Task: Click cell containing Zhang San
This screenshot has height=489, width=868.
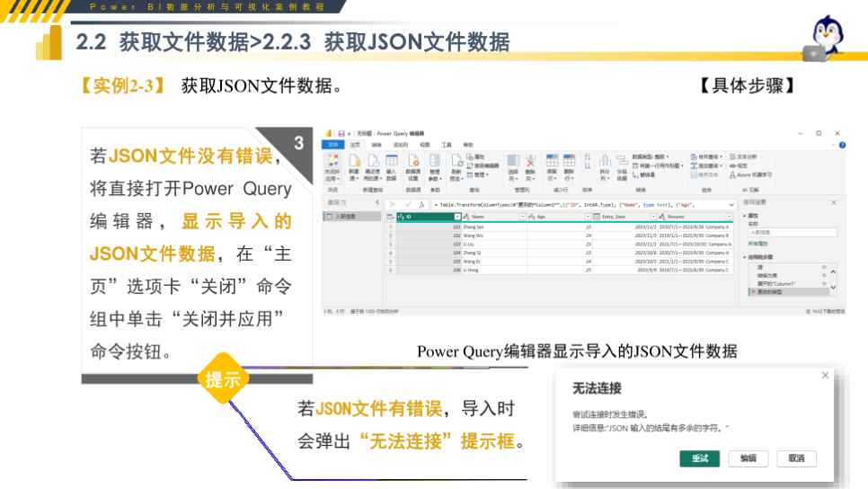Action: click(x=494, y=227)
